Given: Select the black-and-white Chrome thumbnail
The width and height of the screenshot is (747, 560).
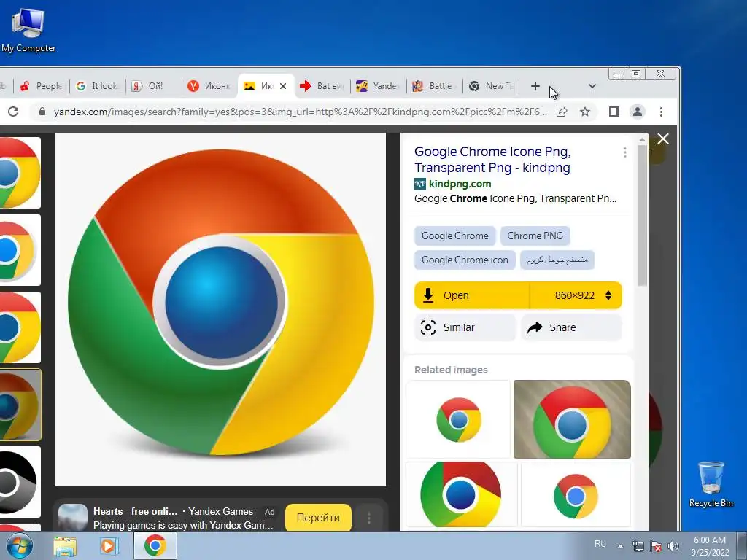Looking at the screenshot, I should tap(20, 482).
